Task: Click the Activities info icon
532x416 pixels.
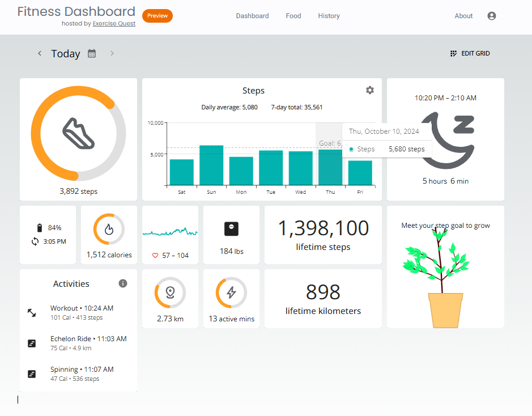Action: 123,283
